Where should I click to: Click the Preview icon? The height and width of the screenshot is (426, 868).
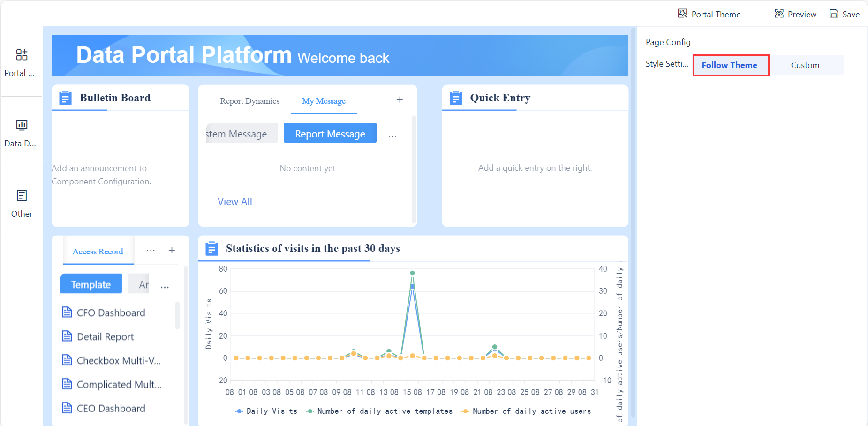coord(779,14)
